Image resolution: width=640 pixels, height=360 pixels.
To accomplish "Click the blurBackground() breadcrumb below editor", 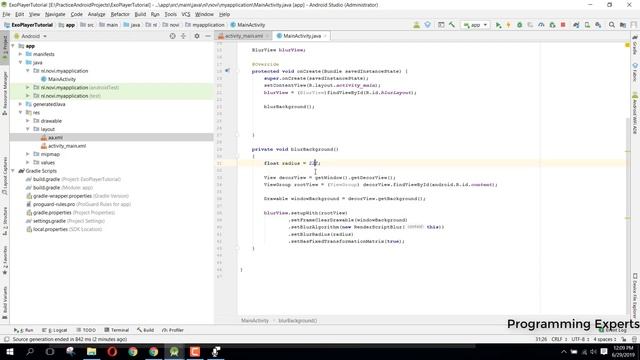I will coord(297,320).
